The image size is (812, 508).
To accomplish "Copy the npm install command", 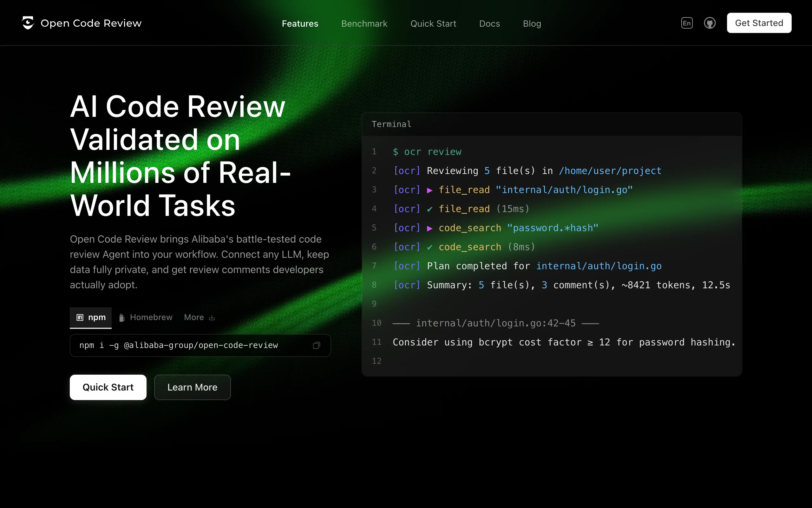I will tap(317, 345).
